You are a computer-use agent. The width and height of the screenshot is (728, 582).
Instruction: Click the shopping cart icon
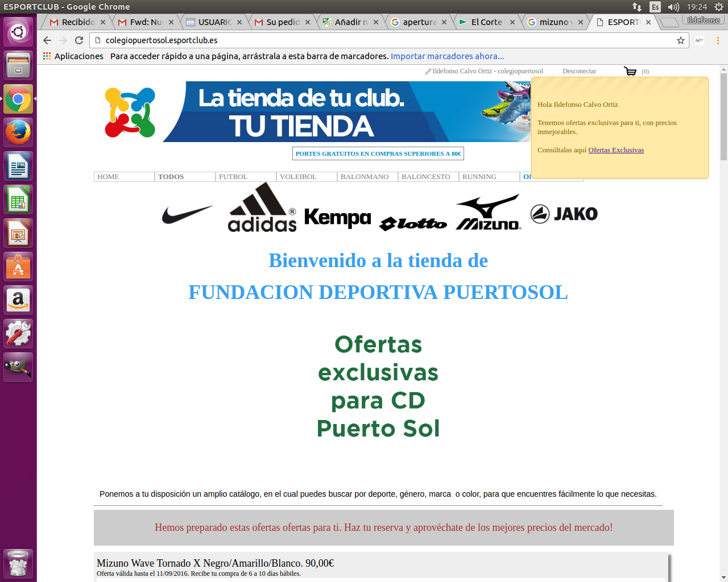tap(630, 72)
